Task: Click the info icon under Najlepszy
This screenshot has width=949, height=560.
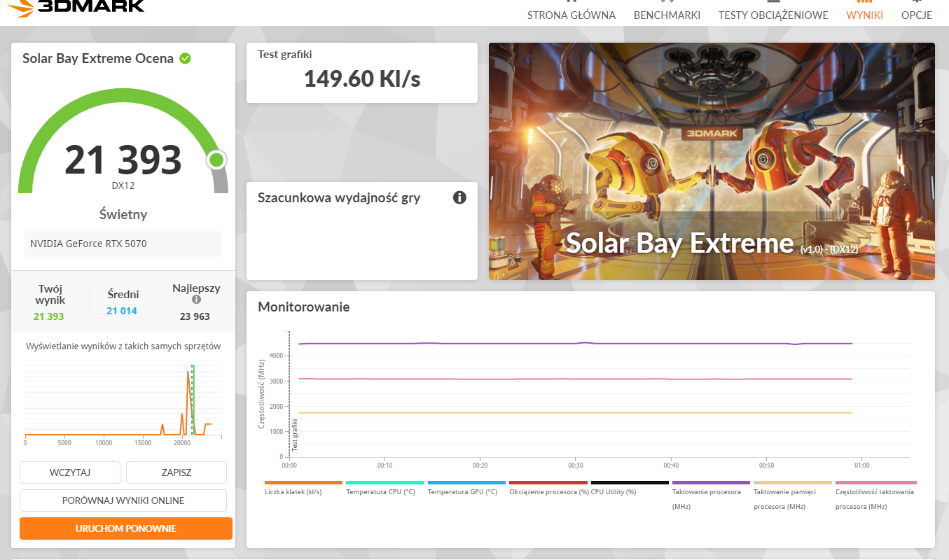Action: (196, 299)
